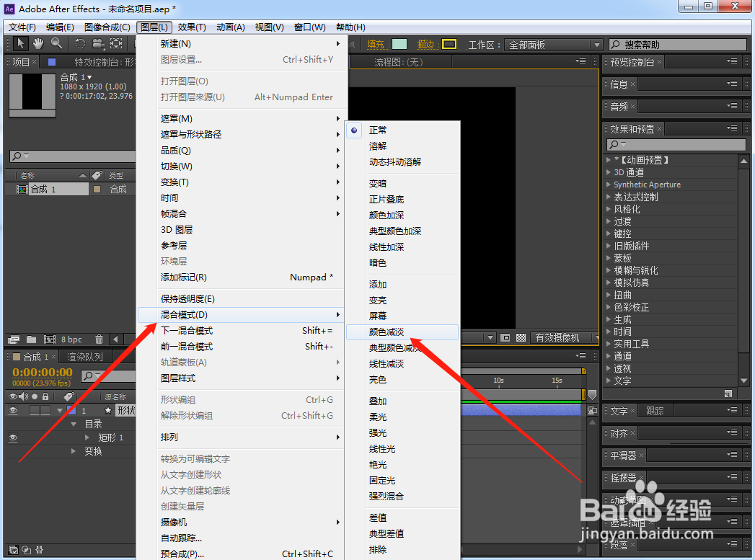Collapse layer 1 twirl-down triangle

tap(60, 410)
